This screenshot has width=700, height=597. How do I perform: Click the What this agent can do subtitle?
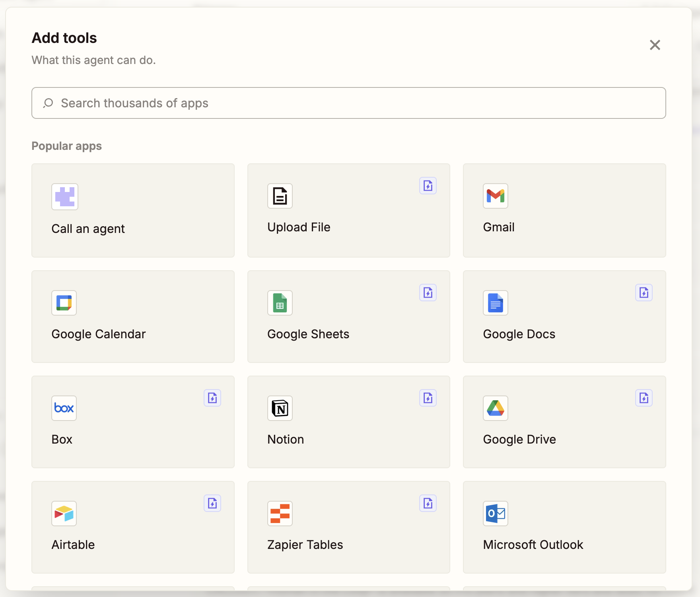(94, 60)
